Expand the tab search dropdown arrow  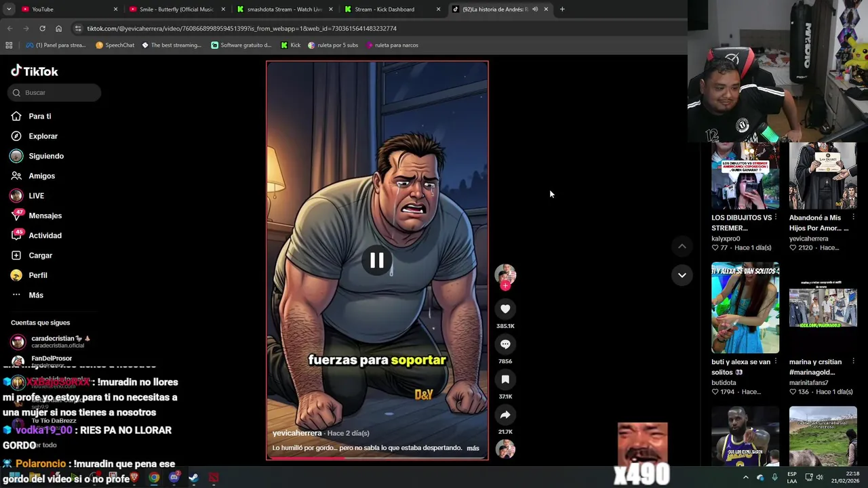coord(9,9)
